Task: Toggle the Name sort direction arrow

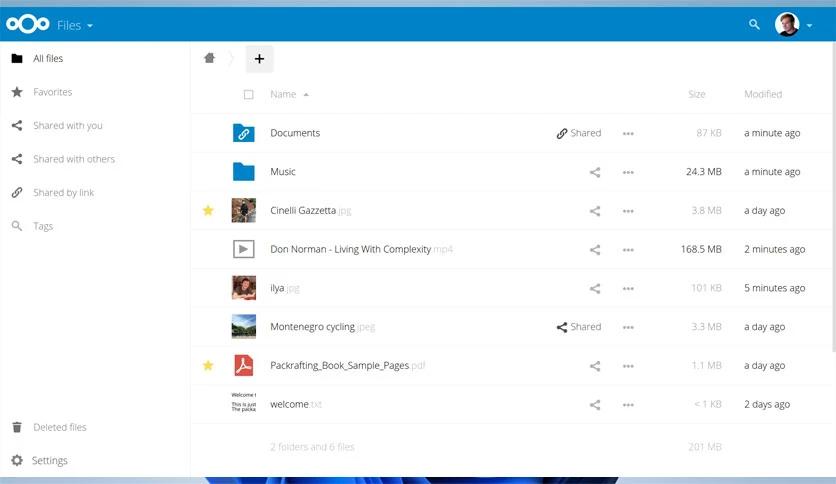Action: click(x=306, y=95)
